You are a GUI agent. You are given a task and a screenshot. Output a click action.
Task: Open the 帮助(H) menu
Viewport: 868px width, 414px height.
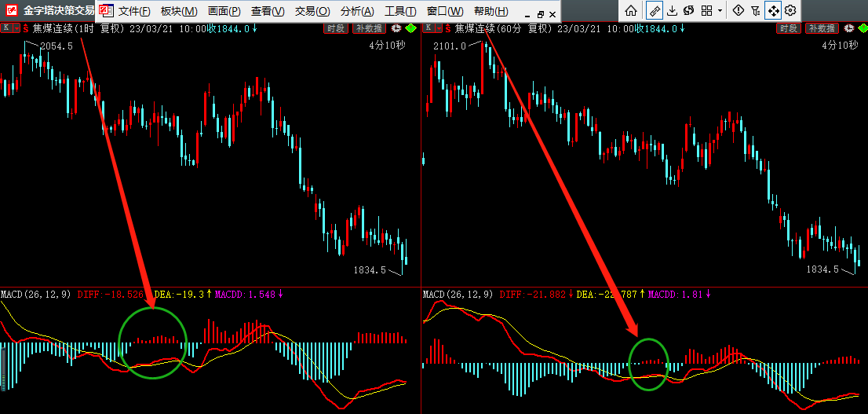[x=491, y=12]
